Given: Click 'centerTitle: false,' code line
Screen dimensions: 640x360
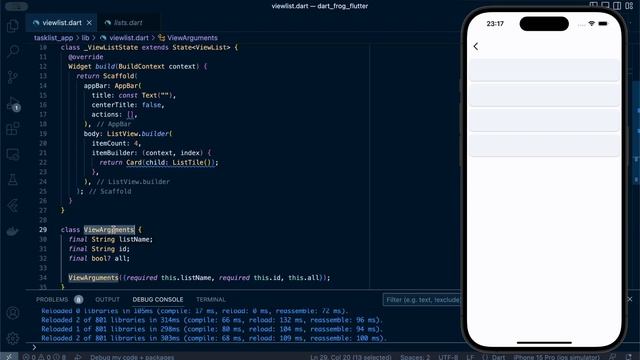Looking at the screenshot, I should click(128, 105).
